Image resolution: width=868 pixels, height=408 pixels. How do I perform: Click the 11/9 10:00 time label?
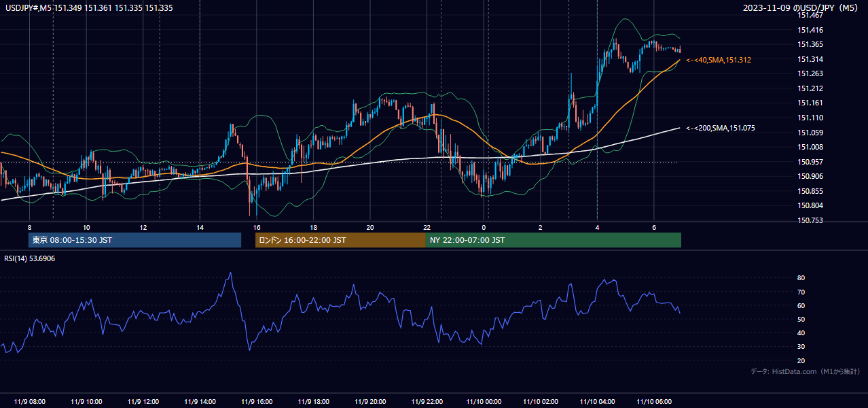pos(86,401)
